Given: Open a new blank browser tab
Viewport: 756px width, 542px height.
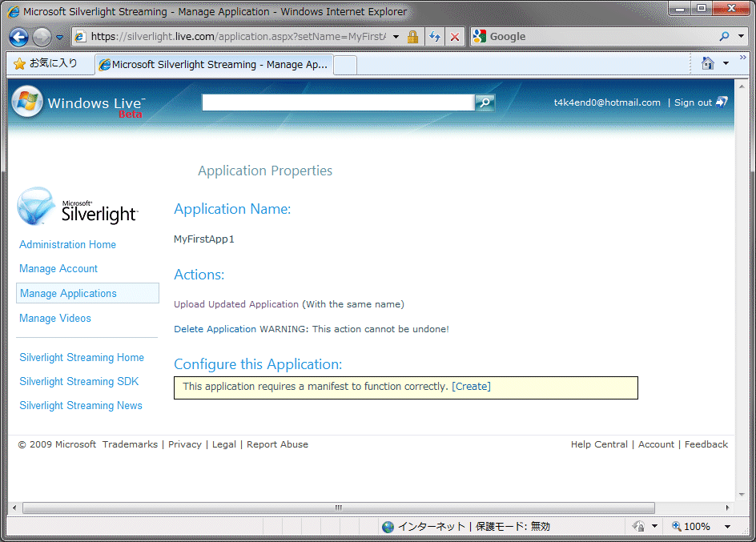Looking at the screenshot, I should coord(344,65).
